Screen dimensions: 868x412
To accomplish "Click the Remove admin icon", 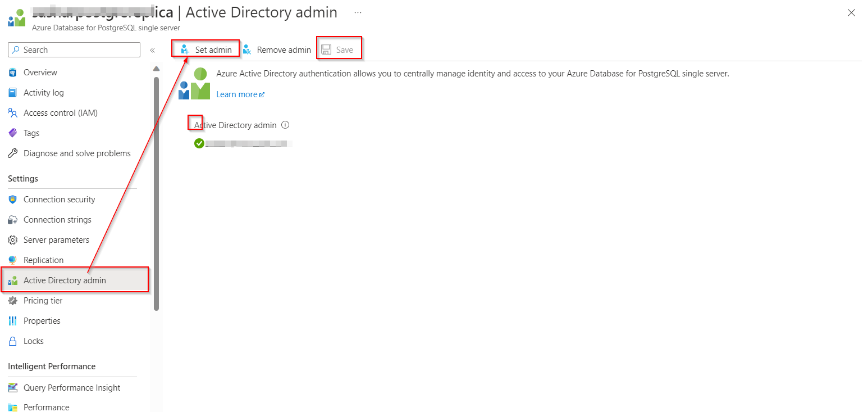I will [x=247, y=49].
